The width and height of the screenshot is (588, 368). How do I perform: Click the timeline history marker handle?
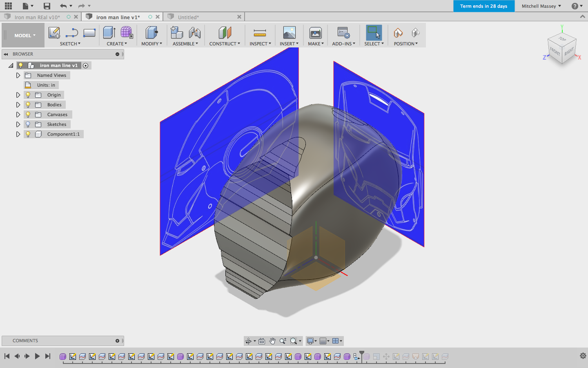(x=362, y=354)
